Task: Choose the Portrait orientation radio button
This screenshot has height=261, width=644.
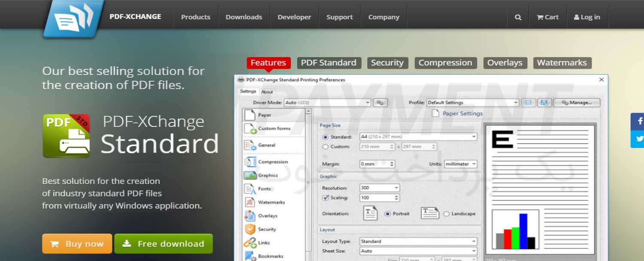Action: coord(388,214)
